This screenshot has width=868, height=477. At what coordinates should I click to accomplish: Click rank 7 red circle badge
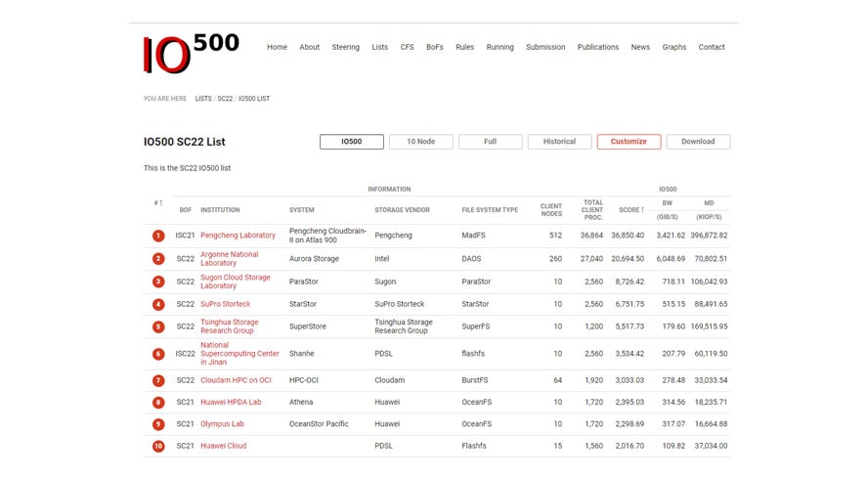click(x=158, y=380)
